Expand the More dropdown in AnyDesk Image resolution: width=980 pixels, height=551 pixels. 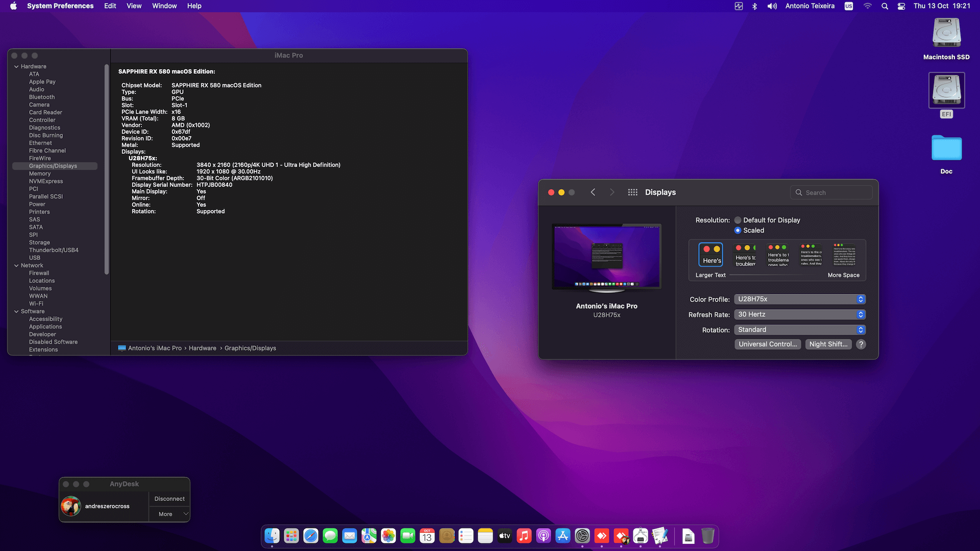(x=169, y=514)
